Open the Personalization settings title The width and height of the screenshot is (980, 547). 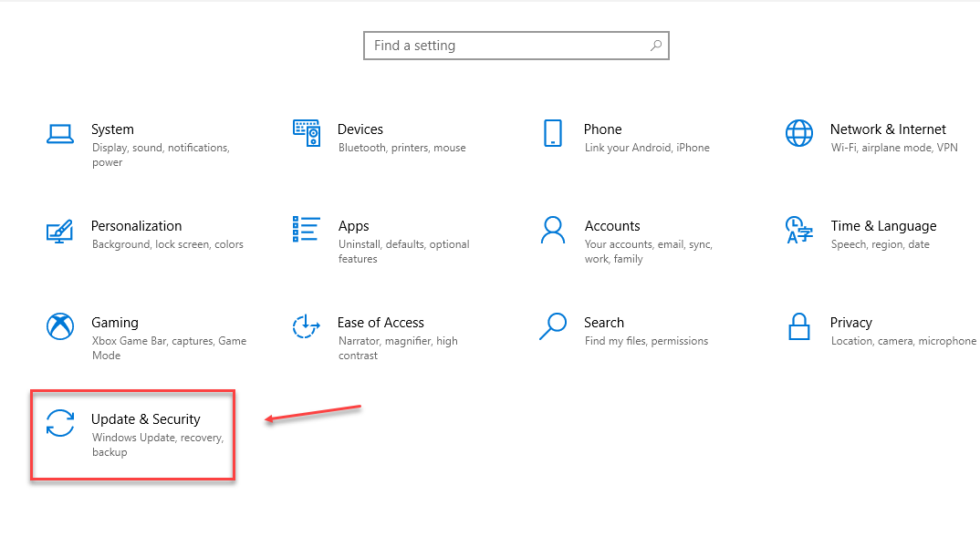[136, 226]
